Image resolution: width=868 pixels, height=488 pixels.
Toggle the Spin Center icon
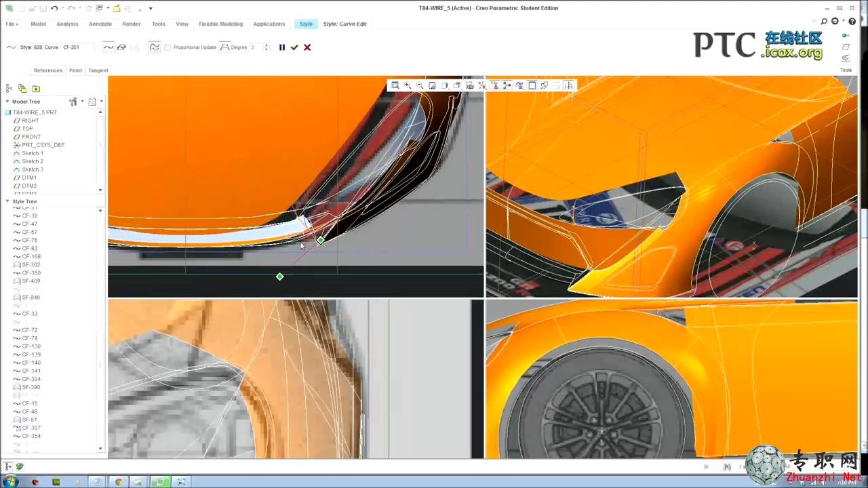pyautogui.click(x=507, y=85)
